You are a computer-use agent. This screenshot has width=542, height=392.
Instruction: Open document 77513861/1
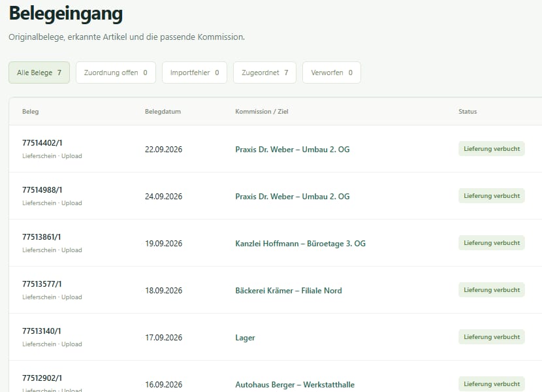[x=42, y=237]
